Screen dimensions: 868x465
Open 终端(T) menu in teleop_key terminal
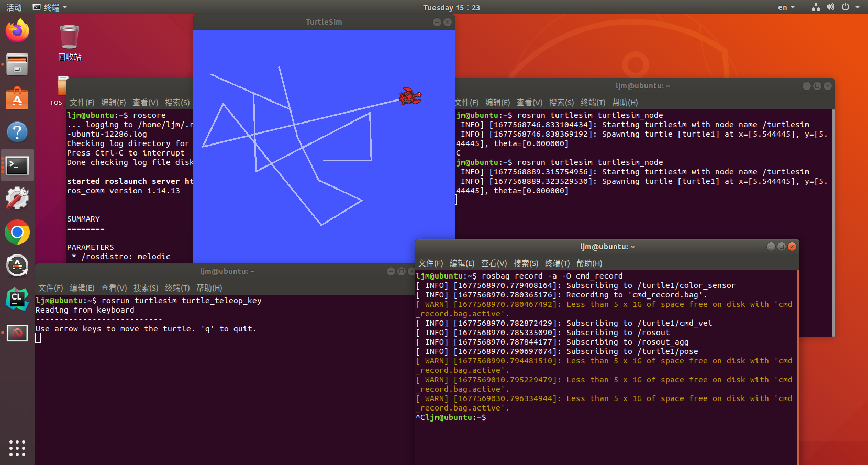coord(177,288)
